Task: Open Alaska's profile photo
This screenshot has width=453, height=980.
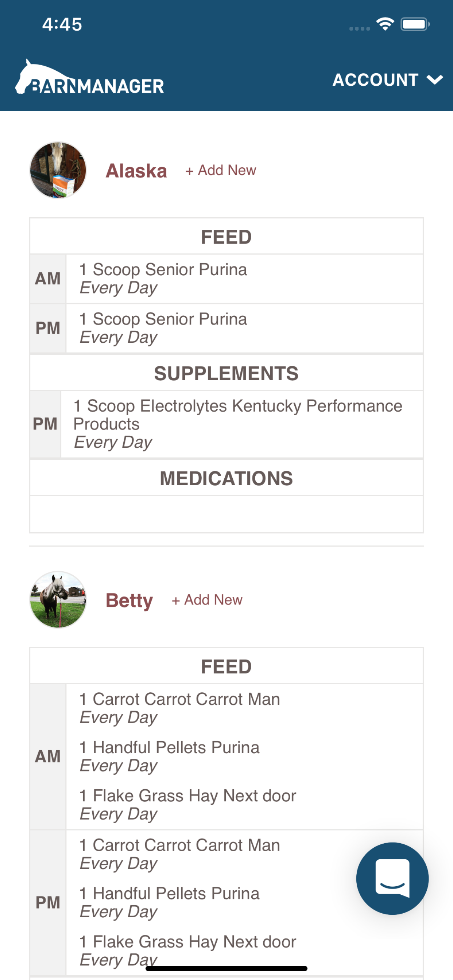Action: click(x=58, y=170)
